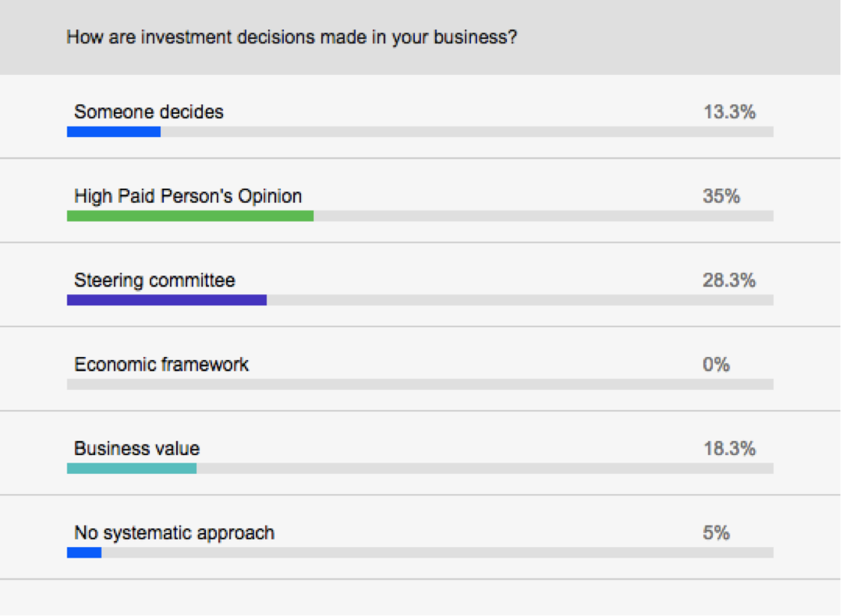This screenshot has height=616, width=841.
Task: Click the empty Economic framework bar
Action: pos(419,385)
